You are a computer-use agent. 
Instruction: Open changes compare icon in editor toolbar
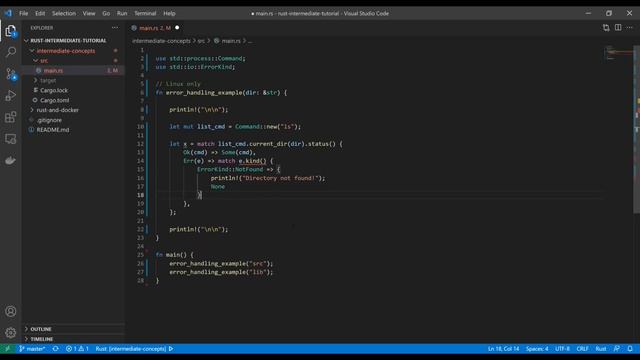click(x=606, y=28)
